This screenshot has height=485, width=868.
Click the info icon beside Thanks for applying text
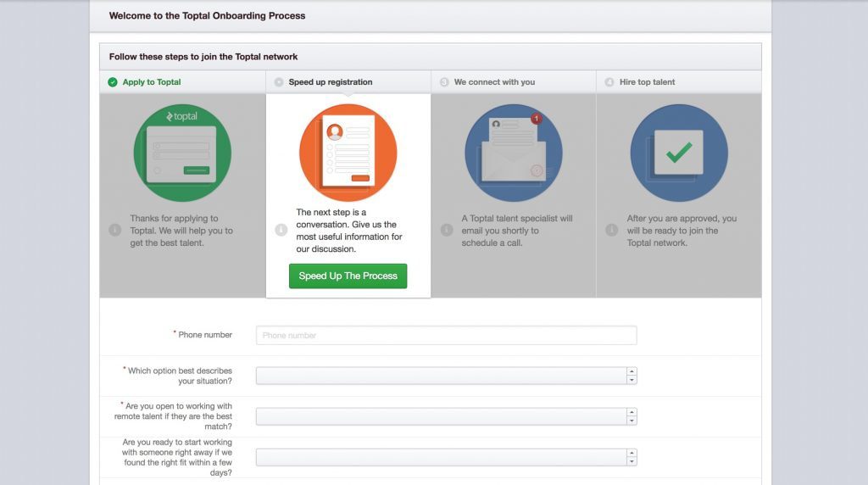click(115, 230)
